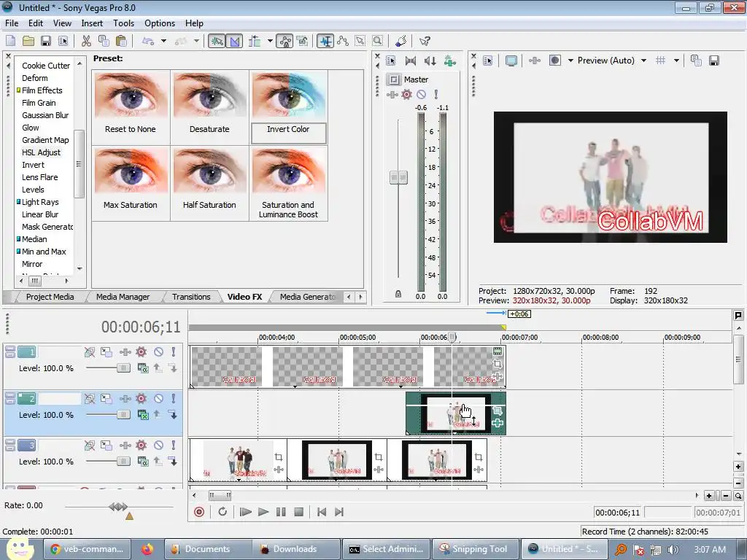The height and width of the screenshot is (560, 747).
Task: Toggle the Master fader lock icon
Action: [398, 295]
